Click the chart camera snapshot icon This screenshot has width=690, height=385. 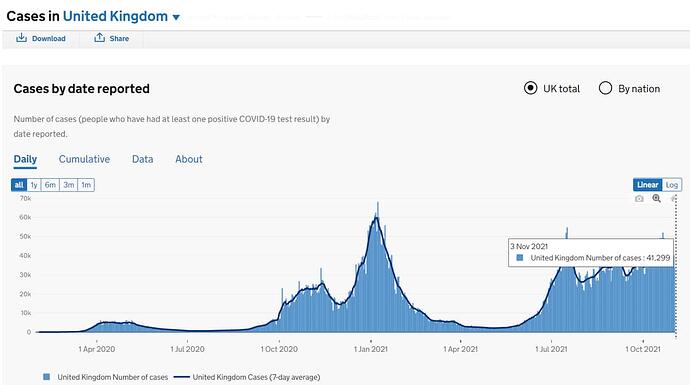(x=639, y=199)
